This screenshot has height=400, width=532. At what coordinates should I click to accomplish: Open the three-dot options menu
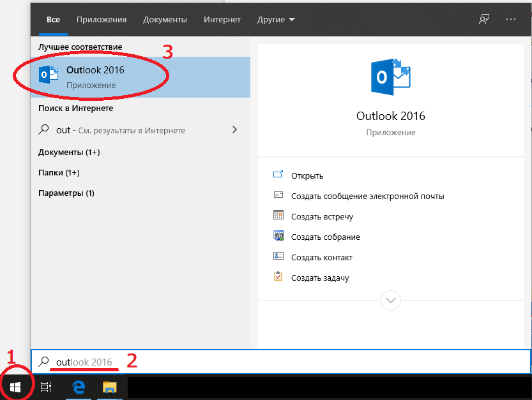[x=510, y=19]
